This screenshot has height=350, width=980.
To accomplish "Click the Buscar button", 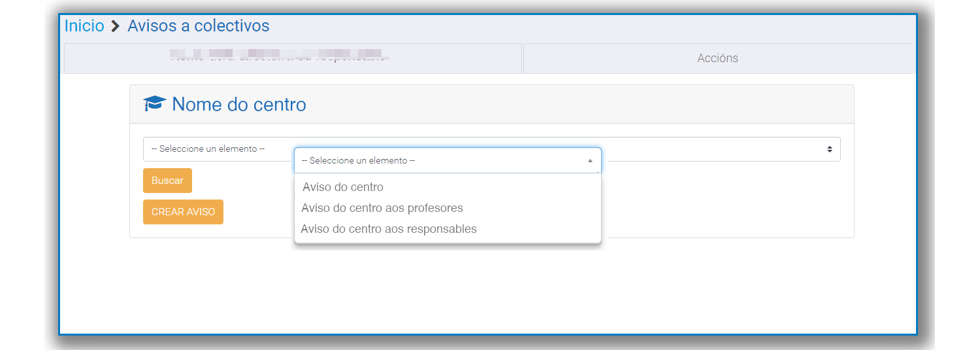I will [167, 181].
